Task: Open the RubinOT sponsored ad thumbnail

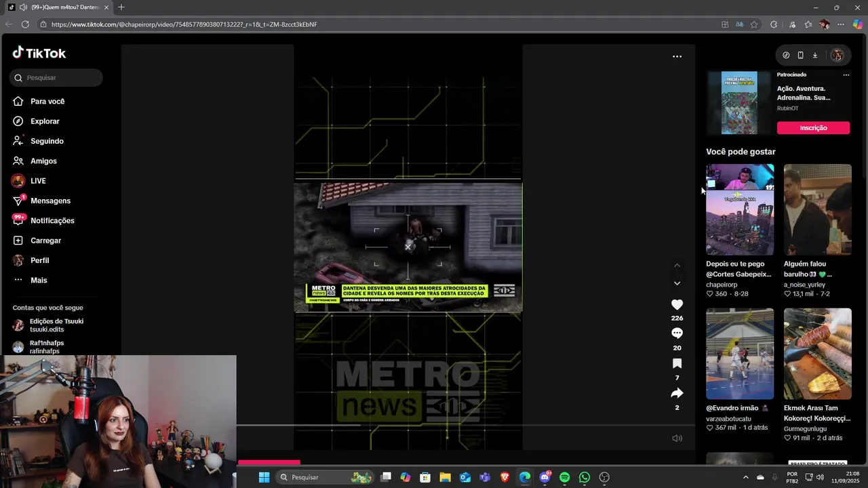Action: tap(739, 103)
